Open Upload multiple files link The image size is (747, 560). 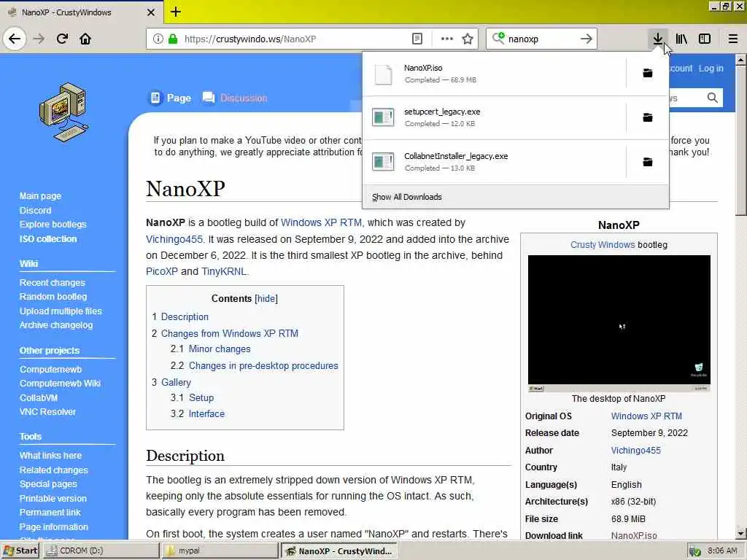point(61,311)
